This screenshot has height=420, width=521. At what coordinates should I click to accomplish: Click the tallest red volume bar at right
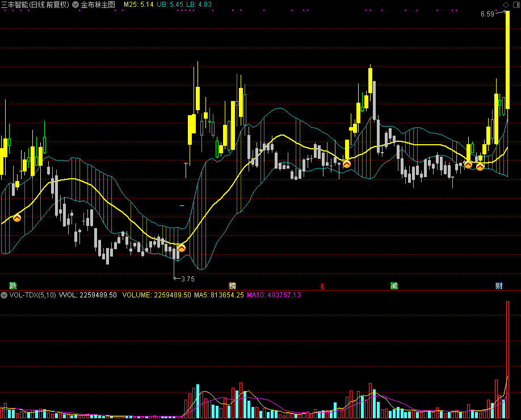(x=508, y=359)
